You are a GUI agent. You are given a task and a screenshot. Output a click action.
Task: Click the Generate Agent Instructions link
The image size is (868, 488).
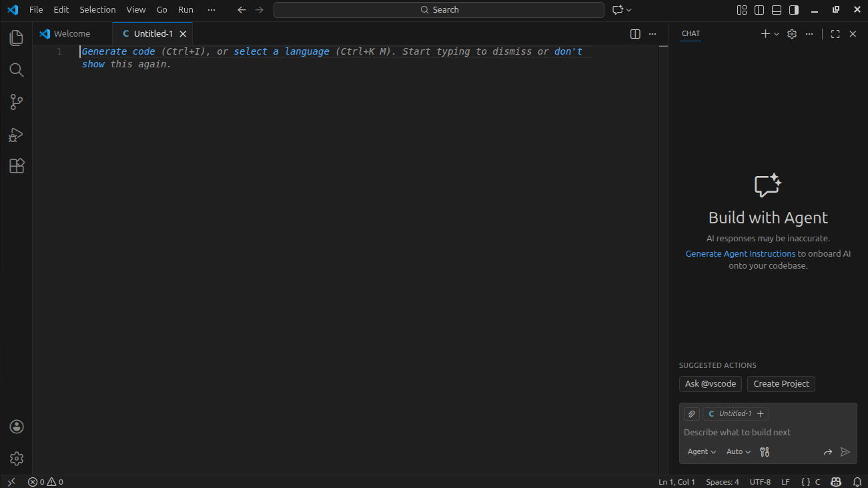point(740,254)
